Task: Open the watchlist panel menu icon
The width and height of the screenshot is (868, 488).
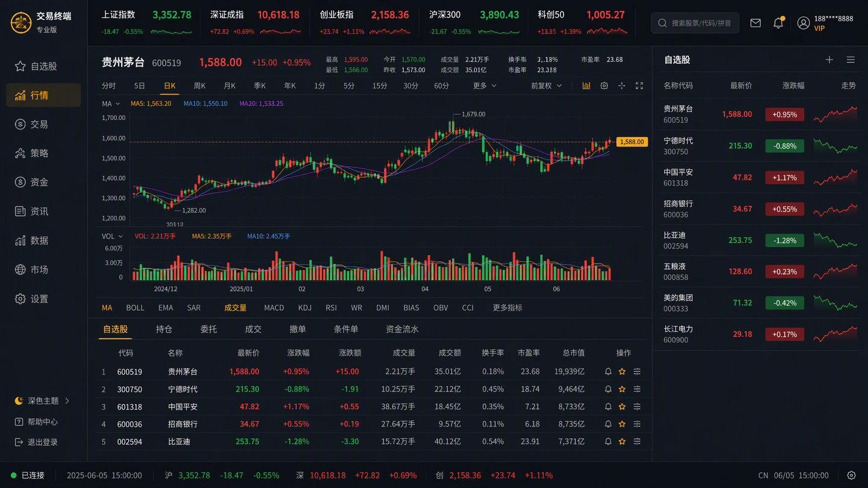Action: (851, 60)
